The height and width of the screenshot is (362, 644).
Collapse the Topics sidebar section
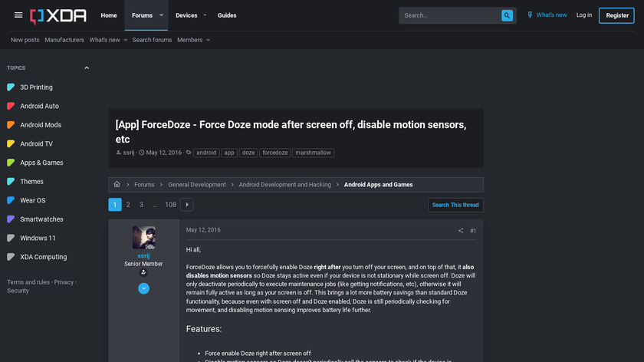(87, 68)
